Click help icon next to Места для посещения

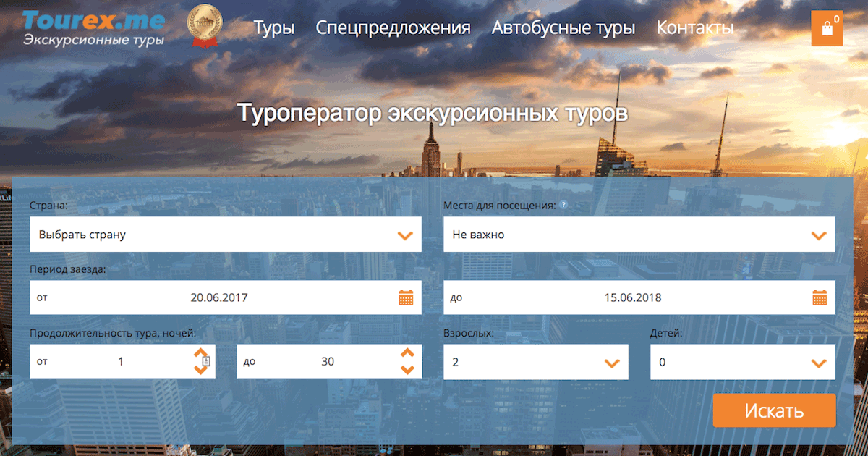pos(563,205)
